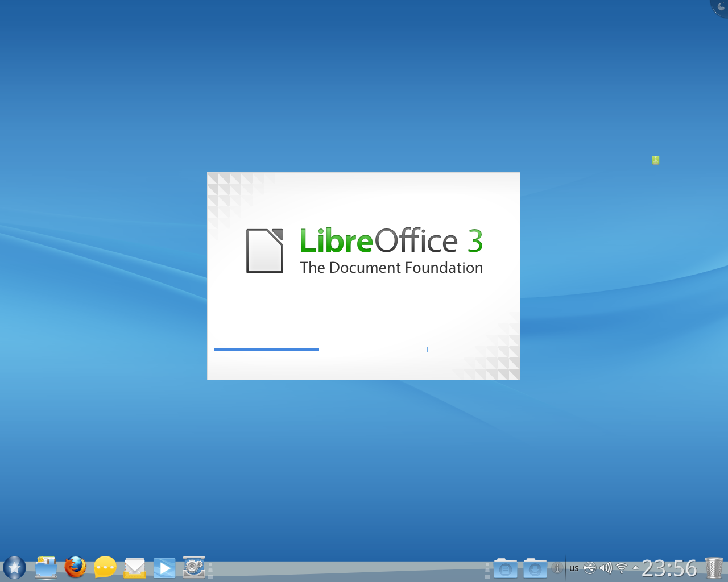Open the yellow chat bubble messenger
Image resolution: width=728 pixels, height=582 pixels.
coord(105,567)
